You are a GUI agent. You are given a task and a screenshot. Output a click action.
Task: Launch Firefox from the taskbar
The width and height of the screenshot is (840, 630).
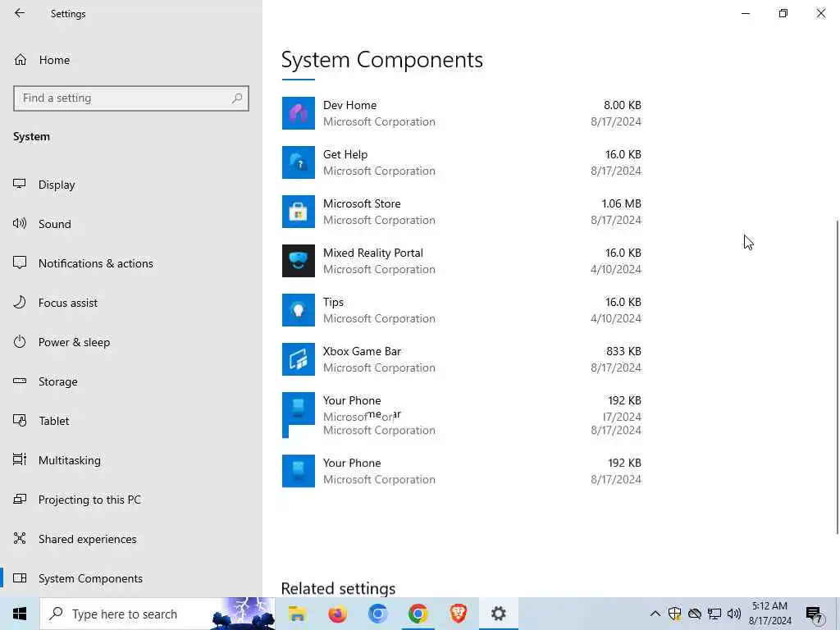click(x=337, y=614)
